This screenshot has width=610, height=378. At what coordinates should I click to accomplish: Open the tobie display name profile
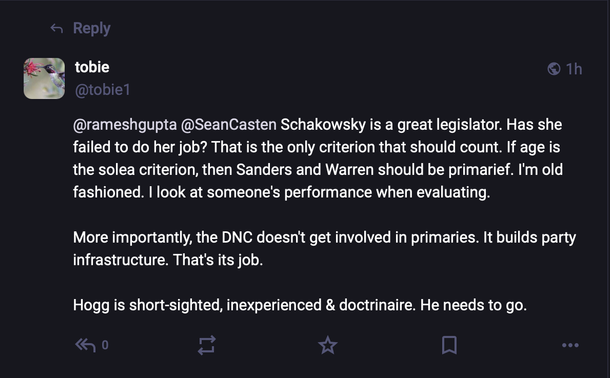(x=92, y=67)
